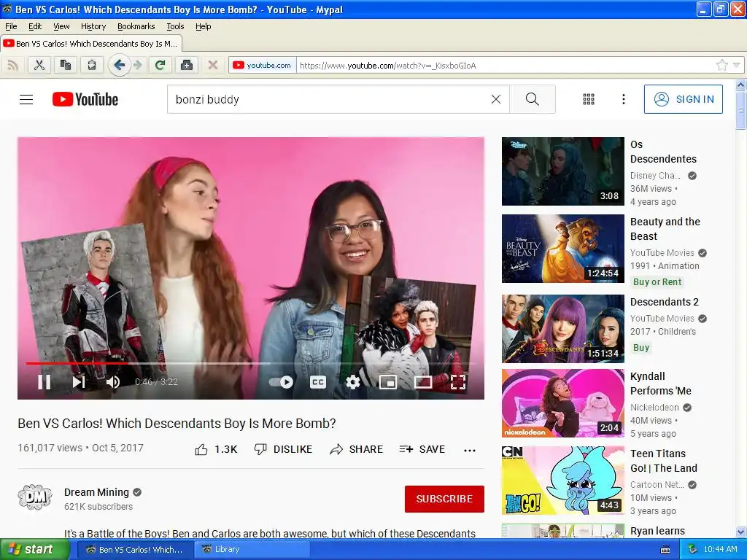Save the video to a playlist
Viewport: 747px width, 560px height.
pos(422,449)
